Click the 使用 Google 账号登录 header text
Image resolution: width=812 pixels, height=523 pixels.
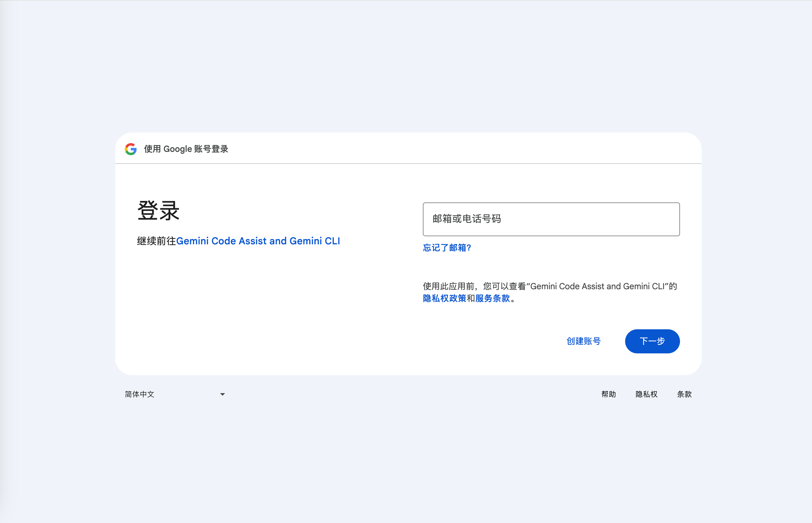186,149
